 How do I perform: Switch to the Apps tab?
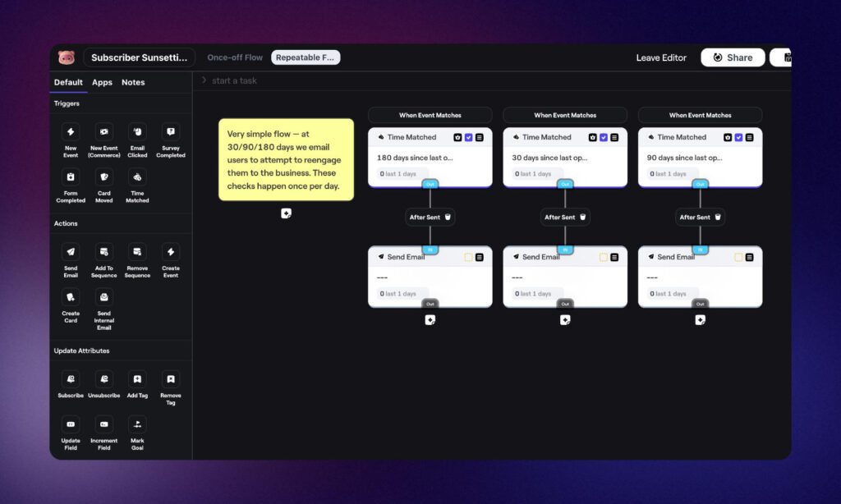(102, 82)
